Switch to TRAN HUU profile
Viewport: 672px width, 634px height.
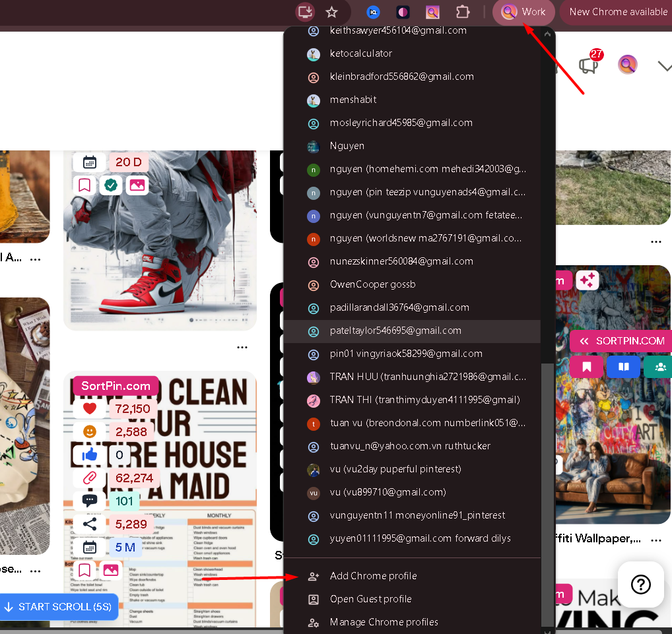coord(412,377)
